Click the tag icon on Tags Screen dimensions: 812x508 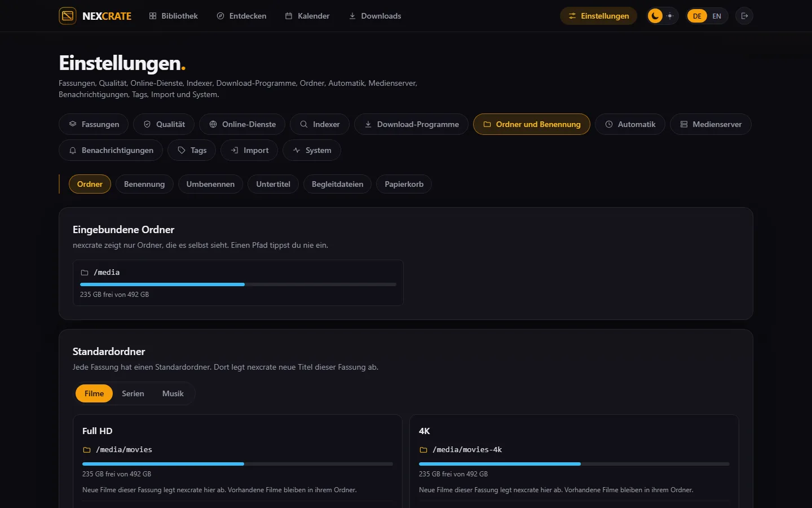[182, 150]
